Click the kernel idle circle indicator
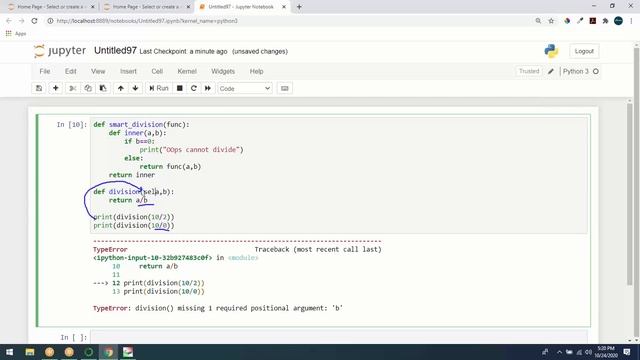This screenshot has width=640, height=360. (596, 71)
